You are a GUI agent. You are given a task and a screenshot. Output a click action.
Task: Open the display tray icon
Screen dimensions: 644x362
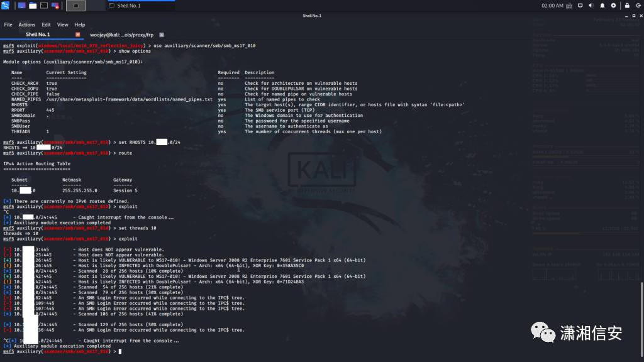[580, 6]
